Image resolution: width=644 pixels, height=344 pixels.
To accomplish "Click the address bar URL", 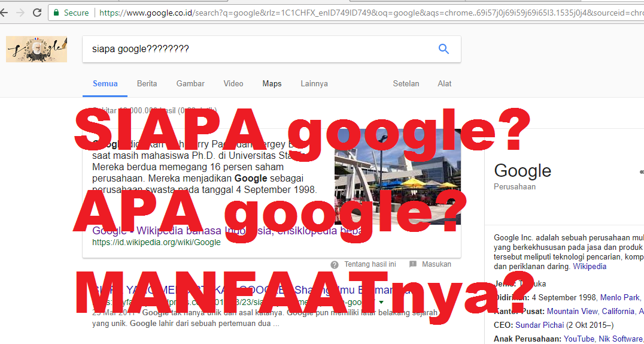I will (x=372, y=13).
